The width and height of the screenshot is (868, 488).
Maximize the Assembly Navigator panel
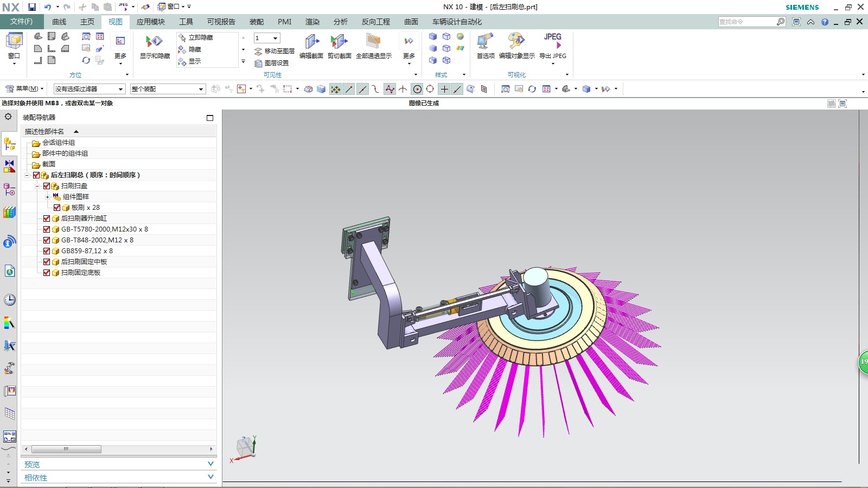pos(210,118)
